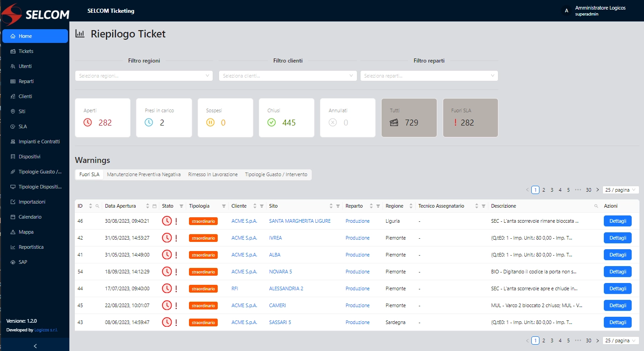Click the sort icon in ID column

[90, 206]
